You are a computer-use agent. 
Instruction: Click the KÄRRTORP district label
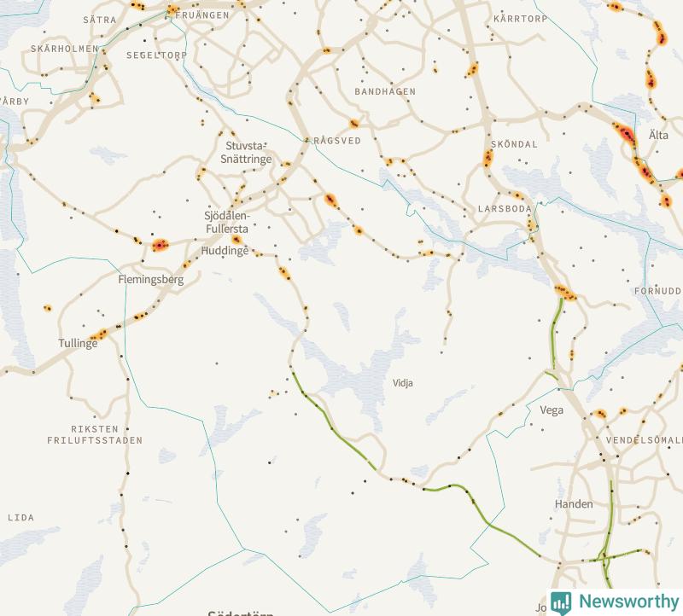tap(520, 19)
